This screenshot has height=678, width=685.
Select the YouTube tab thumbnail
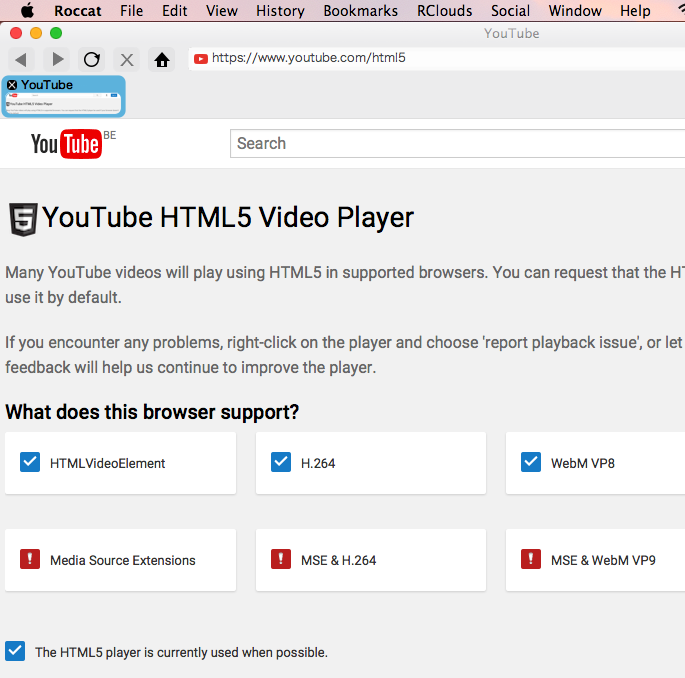click(63, 97)
